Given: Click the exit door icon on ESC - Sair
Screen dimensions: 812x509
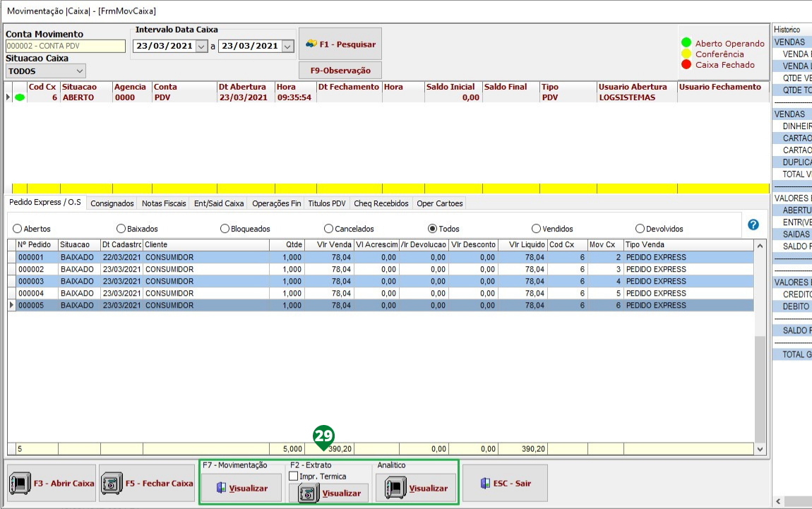Looking at the screenshot, I should tap(485, 483).
